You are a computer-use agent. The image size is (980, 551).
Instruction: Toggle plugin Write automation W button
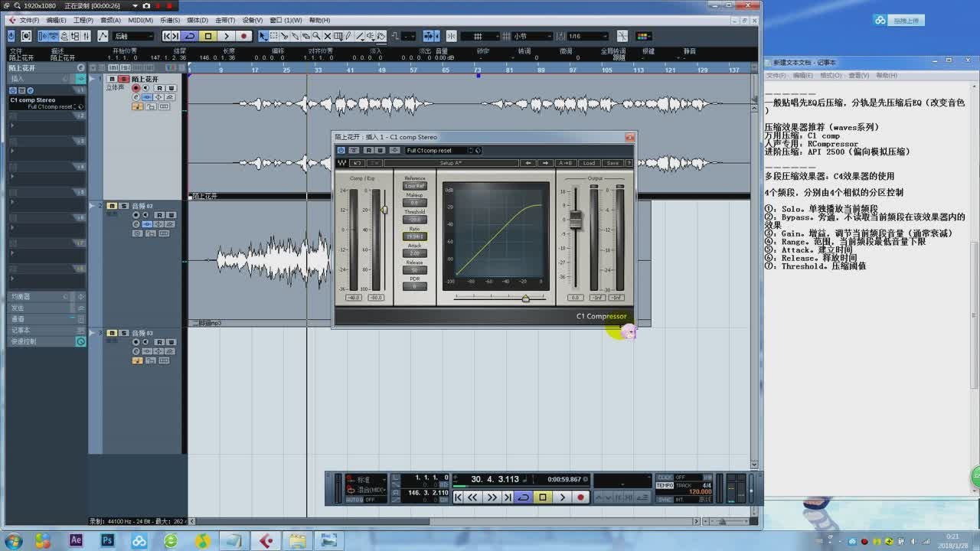point(380,151)
